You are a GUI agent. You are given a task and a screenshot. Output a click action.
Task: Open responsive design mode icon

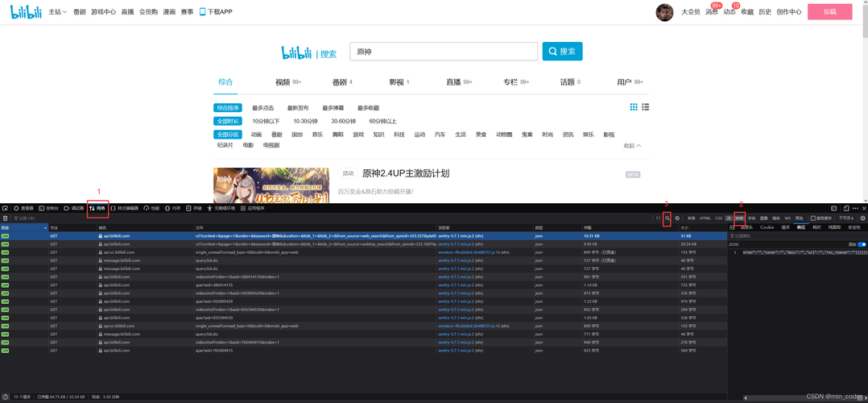tap(845, 209)
